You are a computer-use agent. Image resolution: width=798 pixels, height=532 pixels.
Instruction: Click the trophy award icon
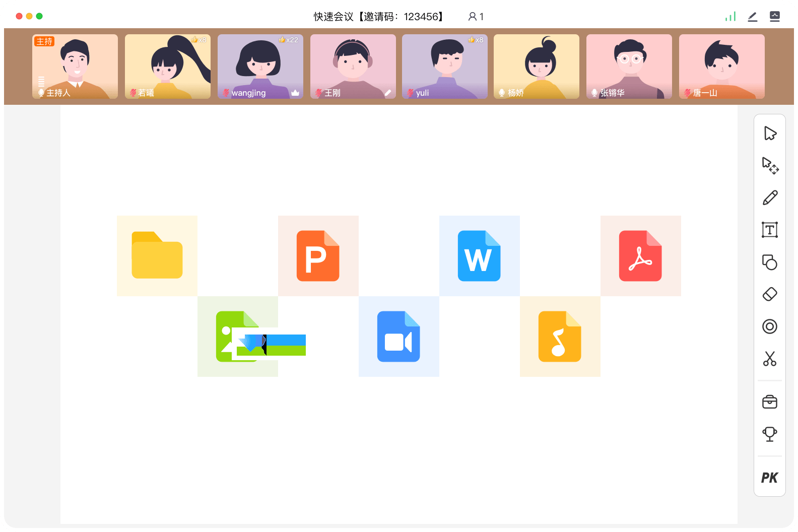coord(770,434)
